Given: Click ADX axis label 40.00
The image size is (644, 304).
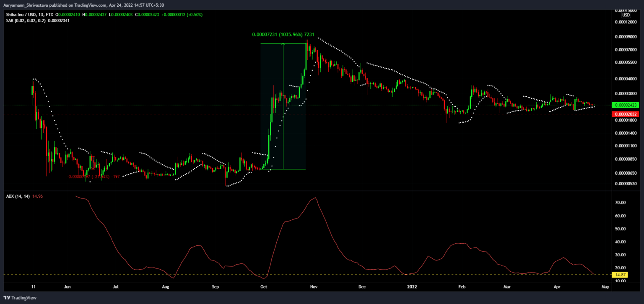Looking at the screenshot, I should (x=620, y=242).
